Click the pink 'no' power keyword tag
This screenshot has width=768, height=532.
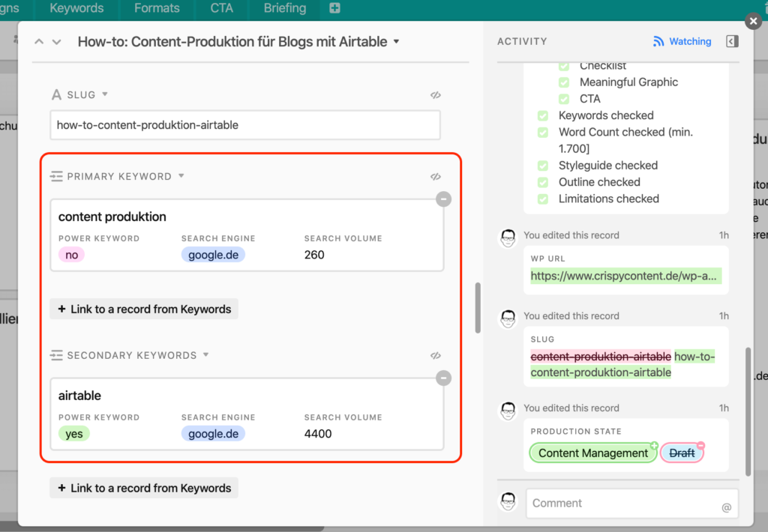coord(71,255)
